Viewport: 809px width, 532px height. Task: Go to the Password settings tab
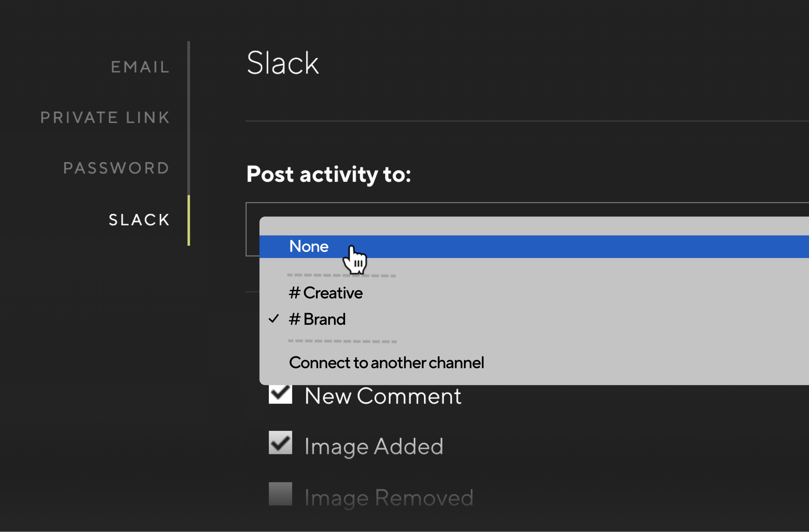pos(116,168)
